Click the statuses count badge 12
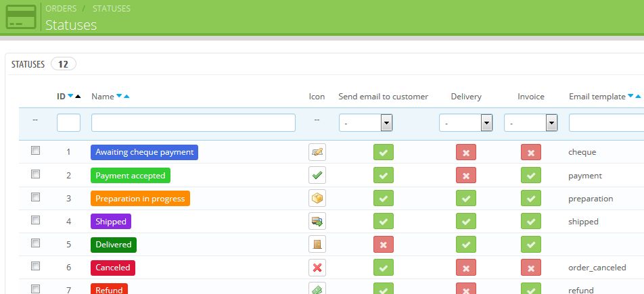The image size is (644, 294). [x=64, y=64]
